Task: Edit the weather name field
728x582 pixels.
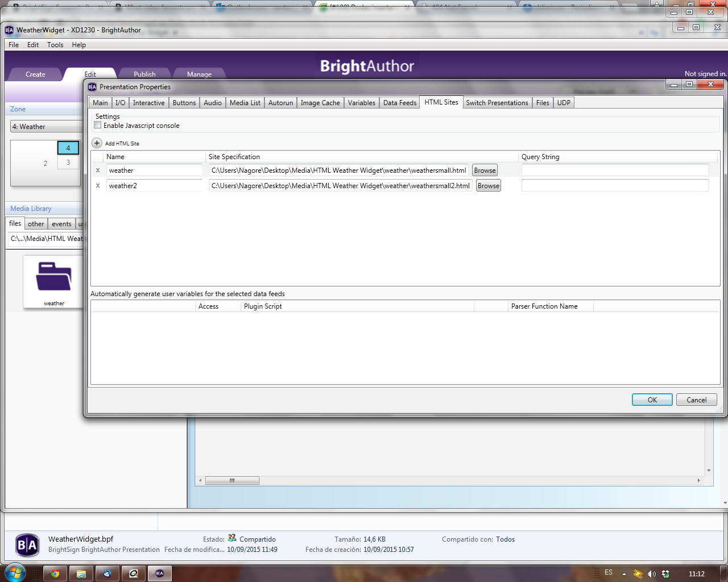Action: (x=154, y=170)
